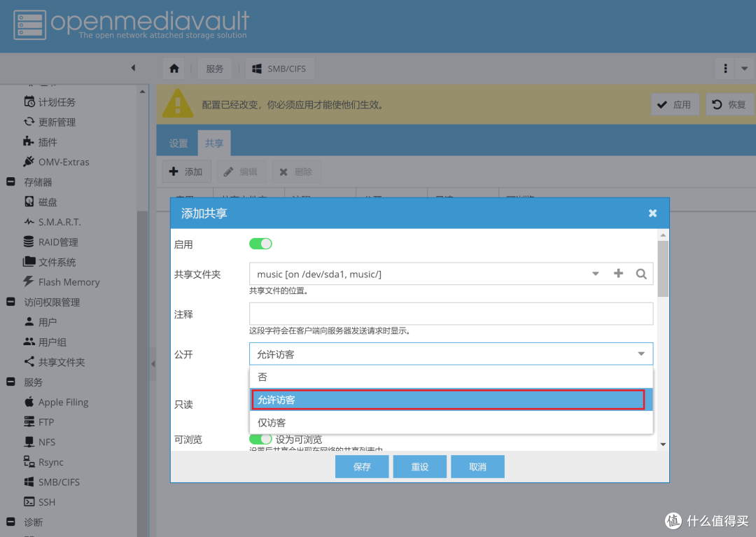Toggle the 可浏览 switch
The width and height of the screenshot is (756, 537).
click(x=260, y=439)
